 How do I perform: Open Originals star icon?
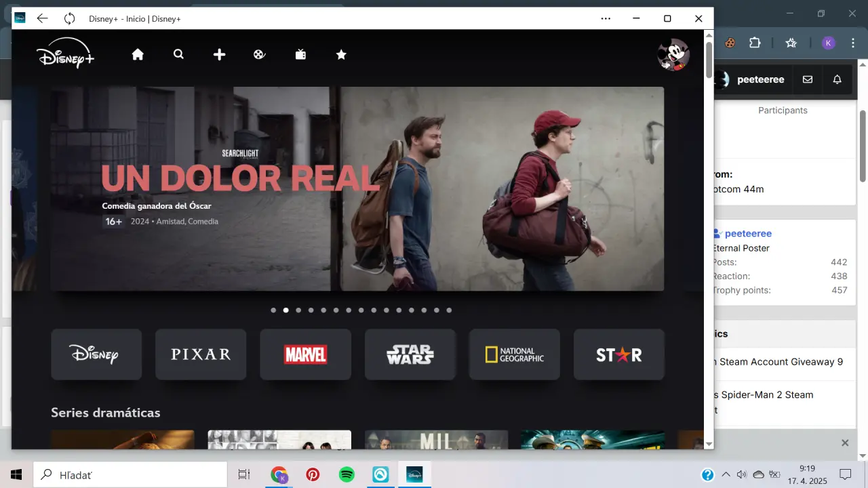(x=341, y=54)
